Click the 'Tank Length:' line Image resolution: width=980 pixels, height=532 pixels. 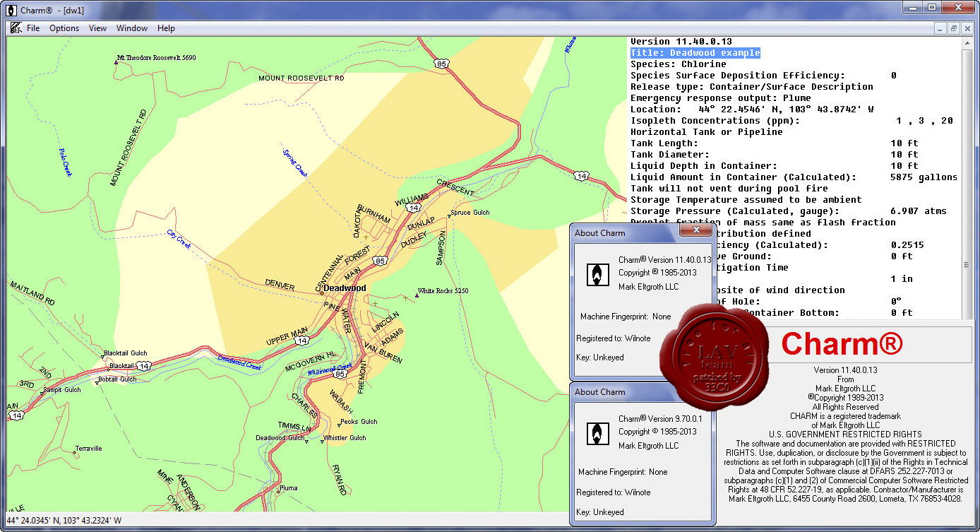tap(775, 143)
